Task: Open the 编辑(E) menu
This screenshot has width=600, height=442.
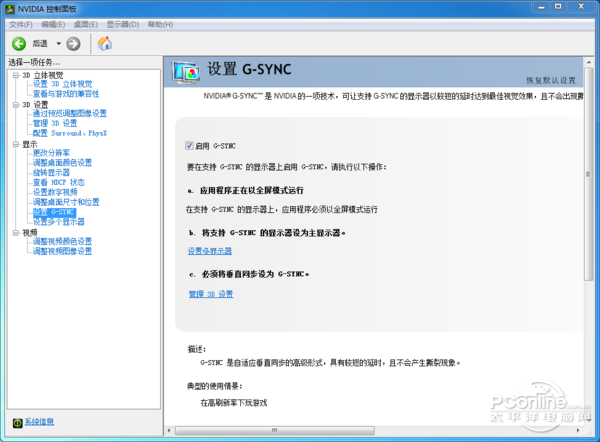Action: point(53,24)
